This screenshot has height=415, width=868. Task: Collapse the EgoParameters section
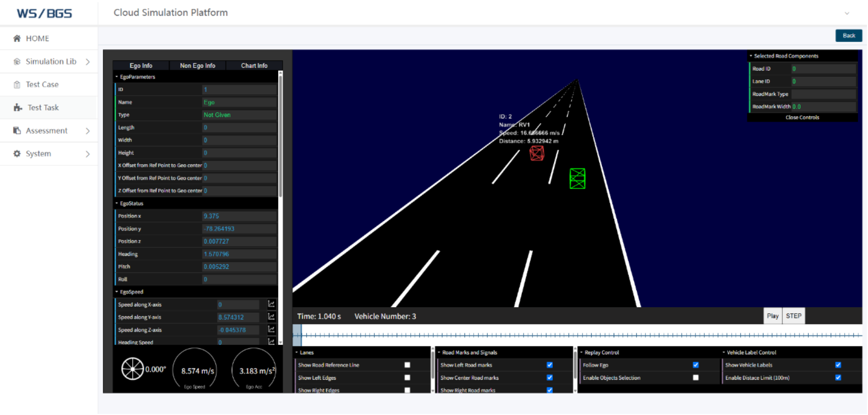point(117,77)
